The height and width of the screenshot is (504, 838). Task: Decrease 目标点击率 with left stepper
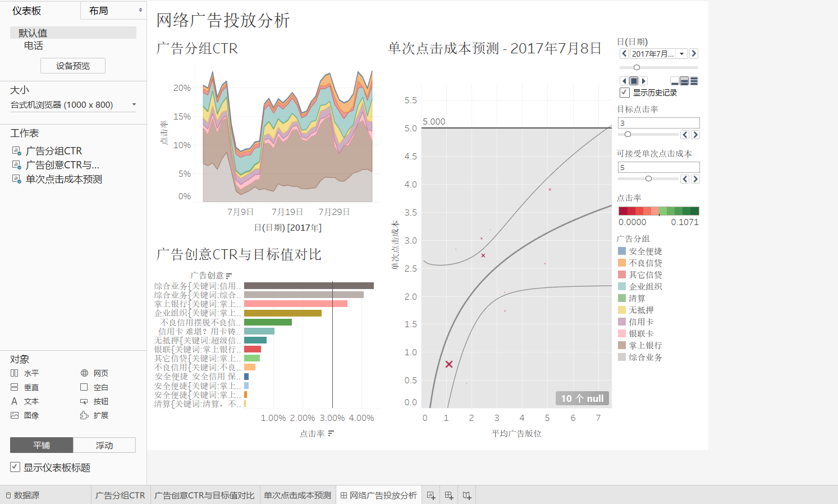pyautogui.click(x=685, y=135)
